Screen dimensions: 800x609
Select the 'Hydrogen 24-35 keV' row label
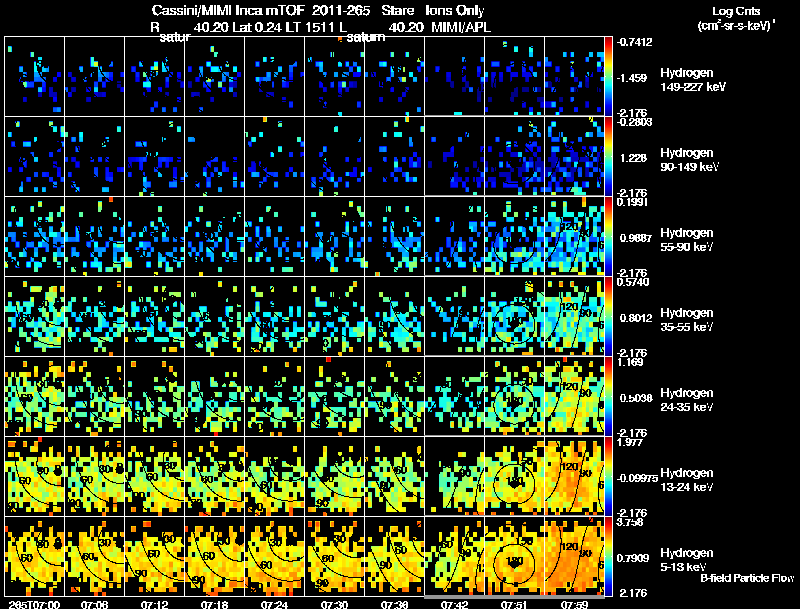(687, 400)
